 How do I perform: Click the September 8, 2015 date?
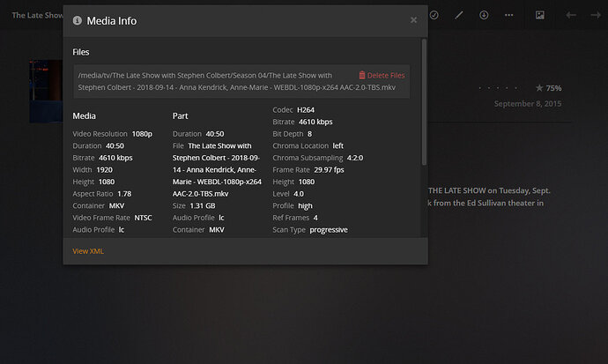(x=527, y=103)
